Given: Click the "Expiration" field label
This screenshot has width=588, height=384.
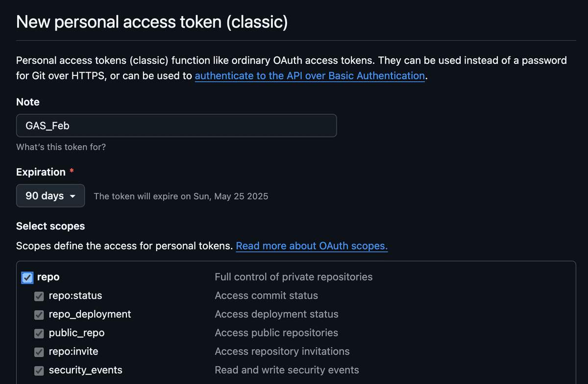Looking at the screenshot, I should (41, 172).
